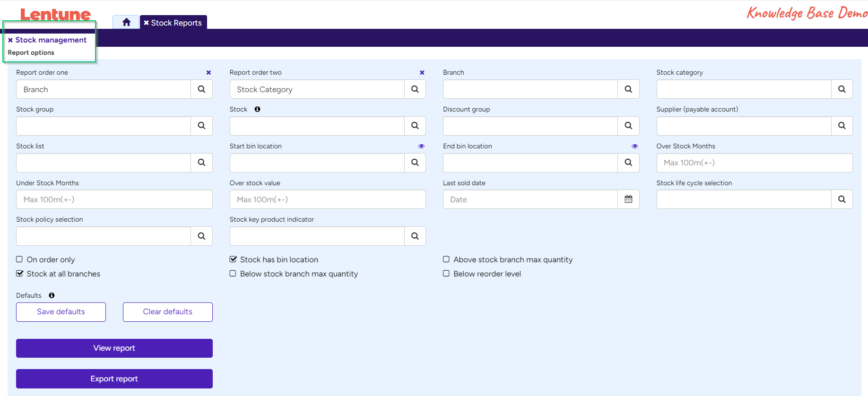Screen dimensions: 868x396
Task: Click the Stock list search icon
Action: [x=202, y=163]
